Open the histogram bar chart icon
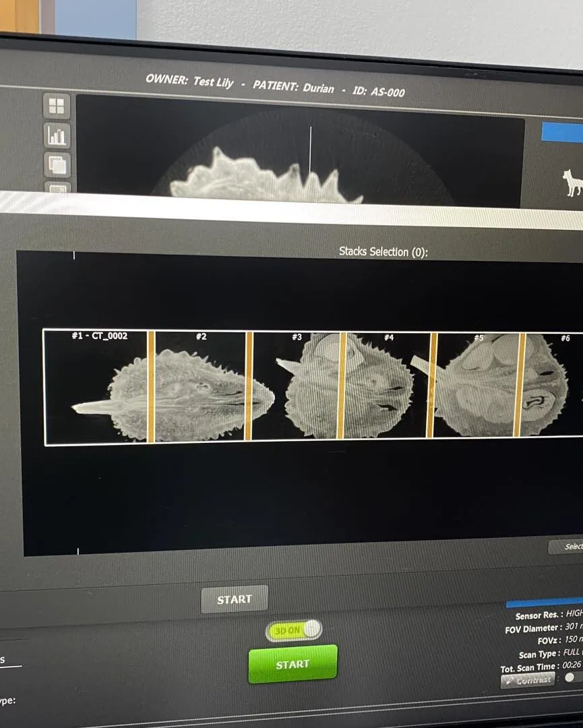 (57, 135)
